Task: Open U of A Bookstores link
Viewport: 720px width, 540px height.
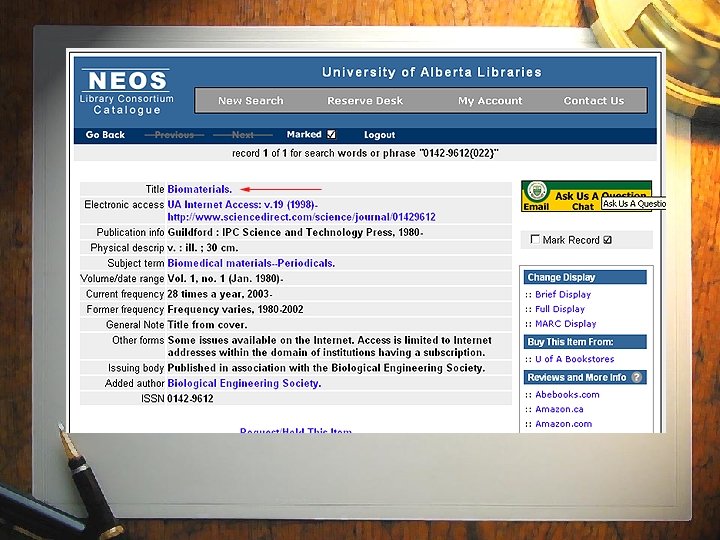Action: tap(574, 359)
